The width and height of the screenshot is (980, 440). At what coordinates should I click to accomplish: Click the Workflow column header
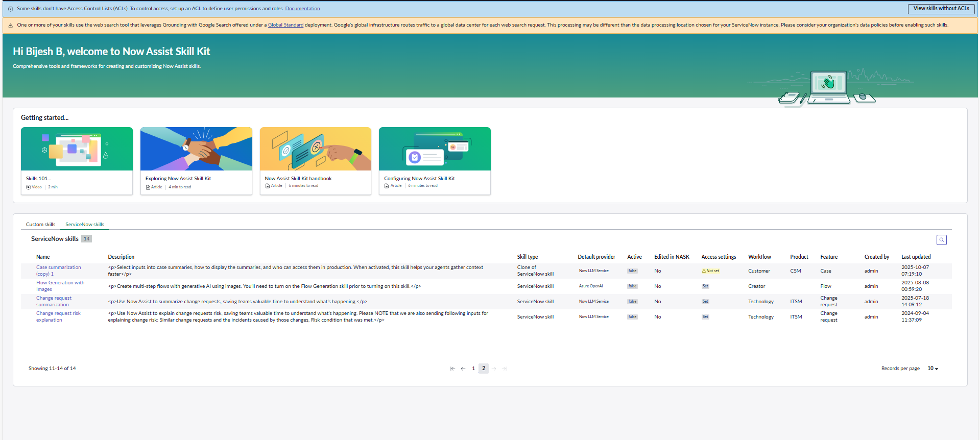tap(759, 257)
